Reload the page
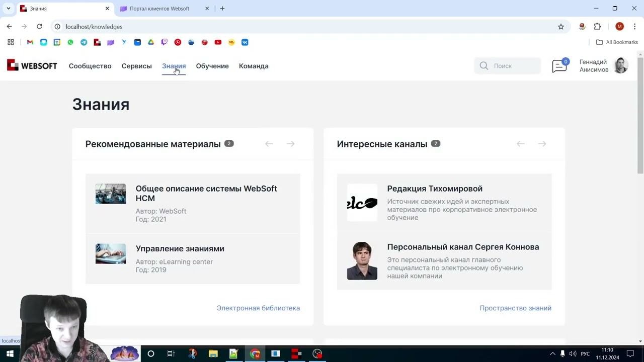 pyautogui.click(x=39, y=27)
